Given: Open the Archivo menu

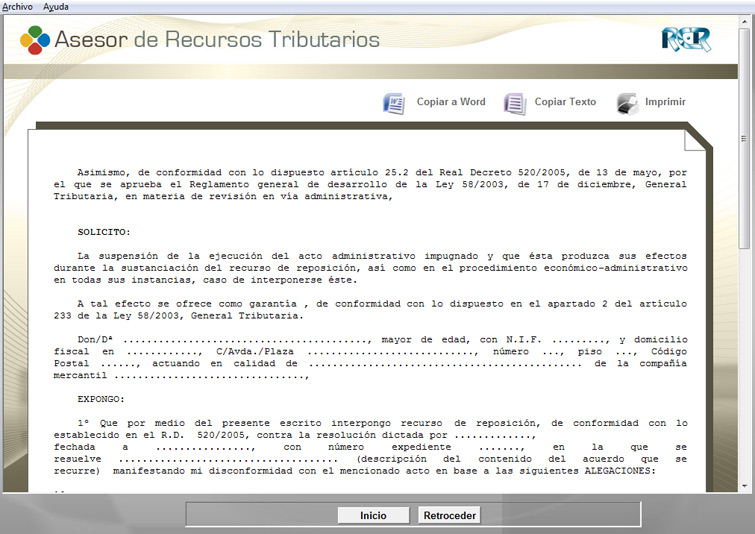Looking at the screenshot, I should 17,6.
